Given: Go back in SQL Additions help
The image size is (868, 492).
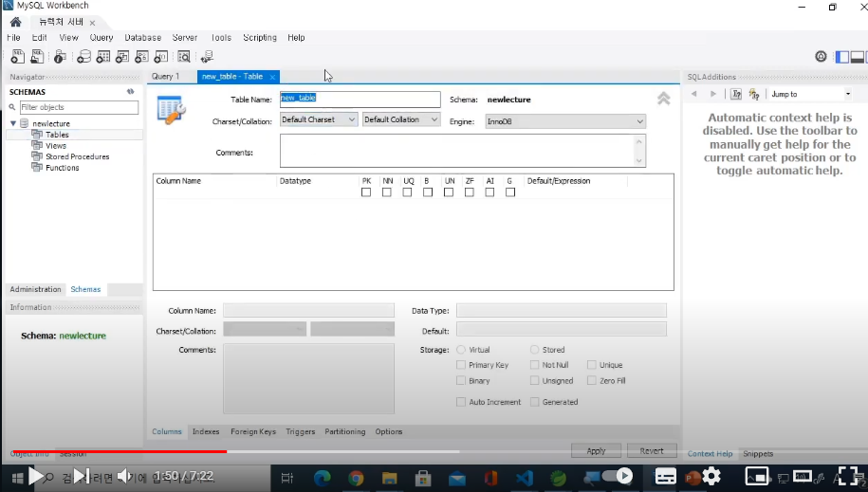Looking at the screenshot, I should click(x=694, y=94).
